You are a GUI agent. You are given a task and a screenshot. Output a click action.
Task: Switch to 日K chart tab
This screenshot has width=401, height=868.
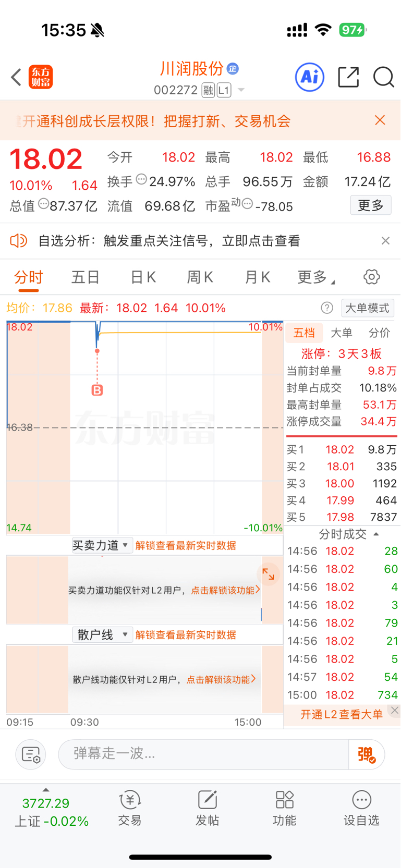pyautogui.click(x=143, y=277)
